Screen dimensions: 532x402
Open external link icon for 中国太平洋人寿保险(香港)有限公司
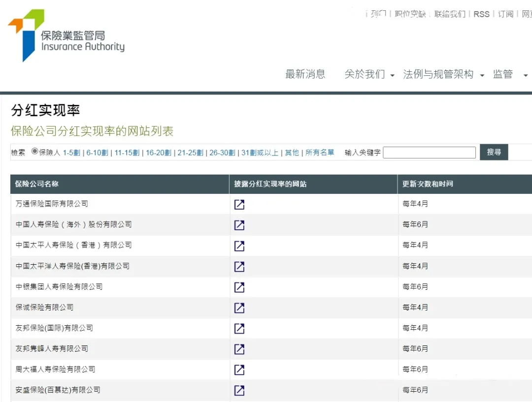(x=239, y=266)
